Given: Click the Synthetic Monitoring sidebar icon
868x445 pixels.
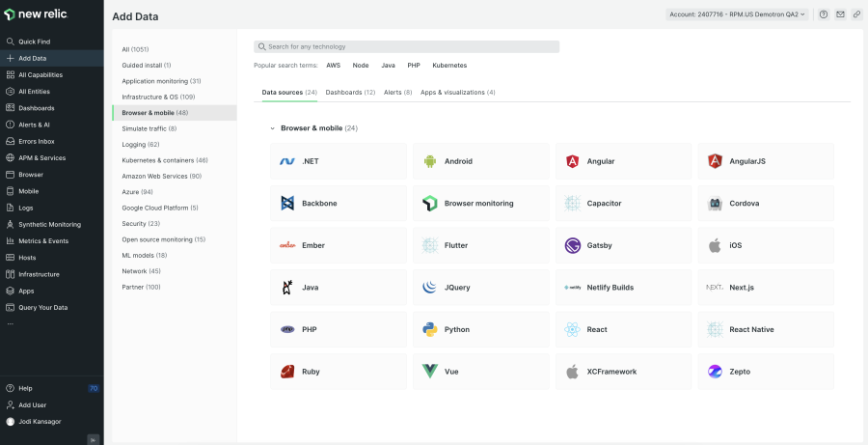Looking at the screenshot, I should pyautogui.click(x=10, y=224).
